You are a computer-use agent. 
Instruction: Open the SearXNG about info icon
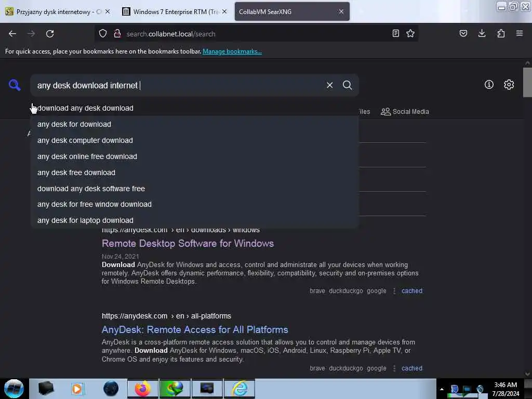coord(489,85)
